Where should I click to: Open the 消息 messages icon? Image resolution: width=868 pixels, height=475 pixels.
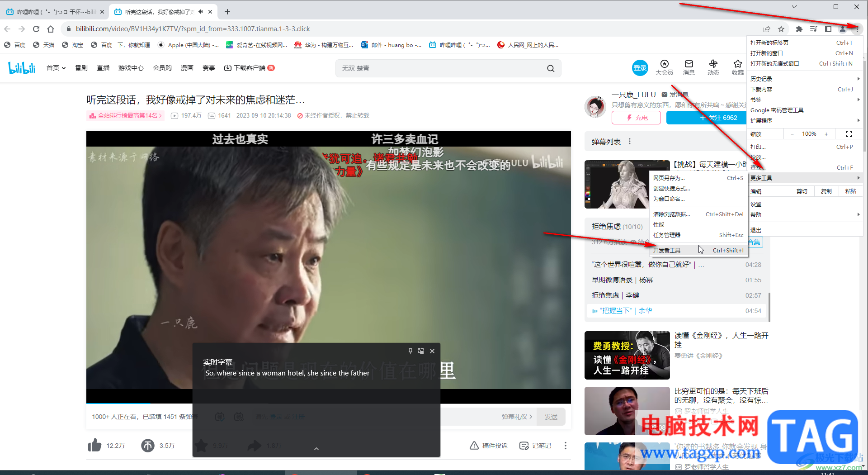[689, 67]
